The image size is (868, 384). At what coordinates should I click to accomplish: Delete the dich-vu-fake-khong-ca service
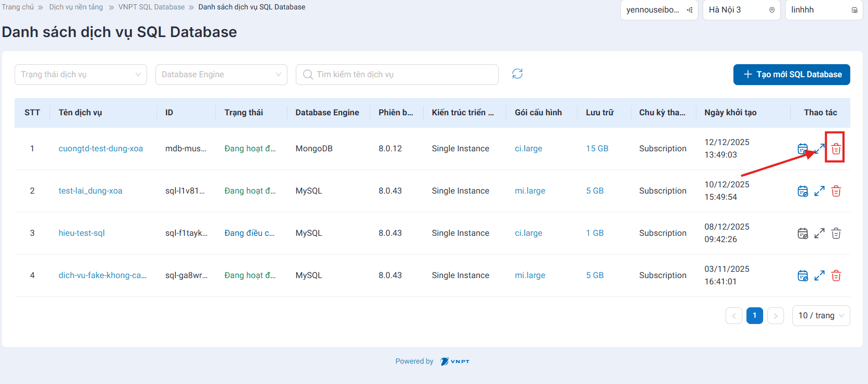(836, 275)
